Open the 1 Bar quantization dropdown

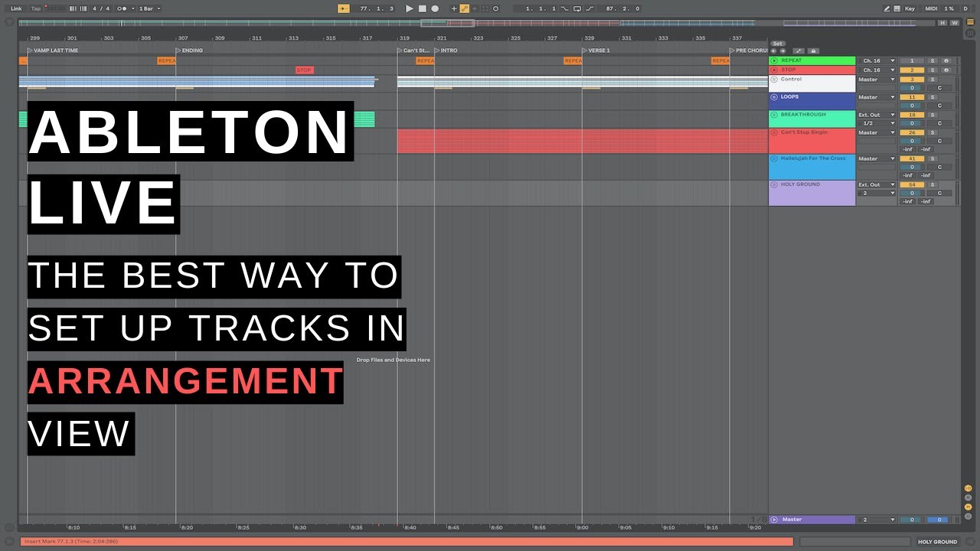(149, 8)
